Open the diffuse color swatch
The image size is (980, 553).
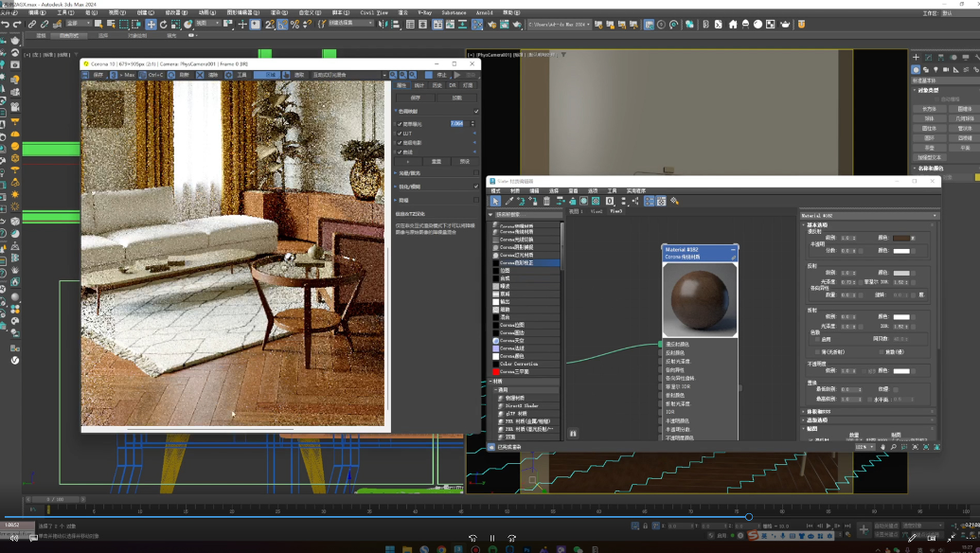click(901, 238)
